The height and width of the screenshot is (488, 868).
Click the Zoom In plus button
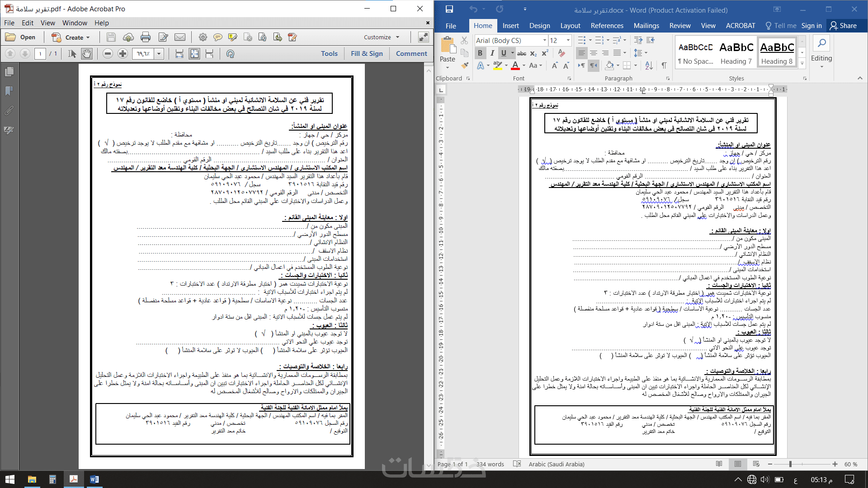pos(123,54)
